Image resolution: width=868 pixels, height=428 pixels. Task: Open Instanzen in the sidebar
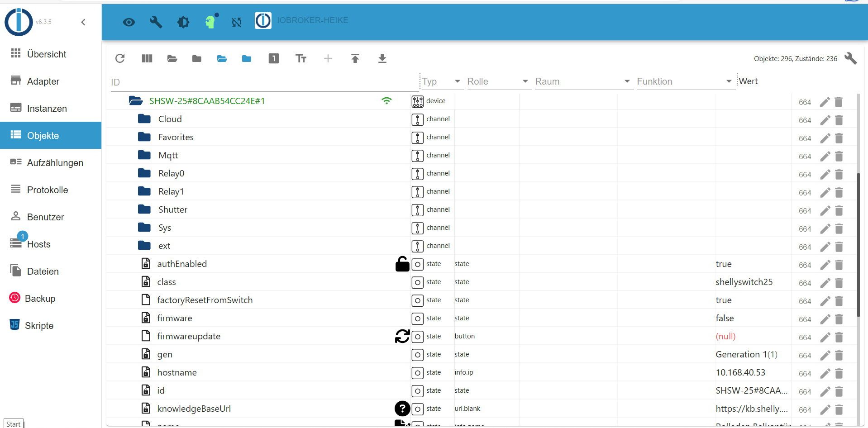coord(51,108)
